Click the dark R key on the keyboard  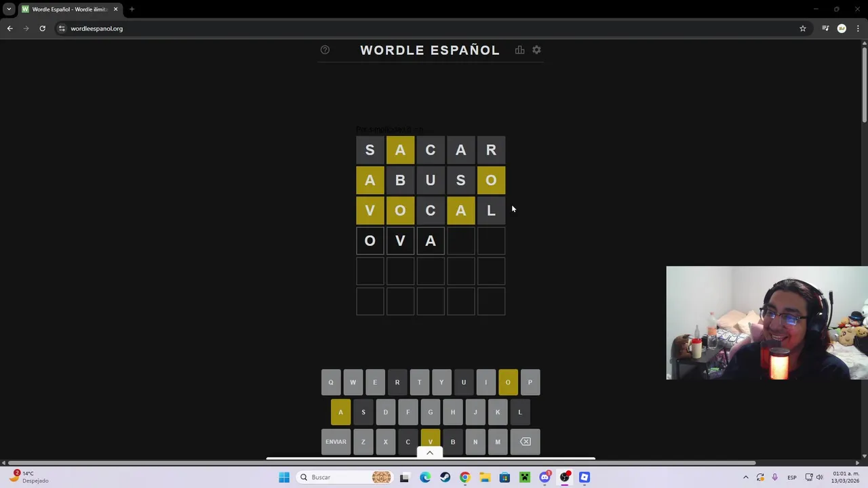[x=397, y=382]
